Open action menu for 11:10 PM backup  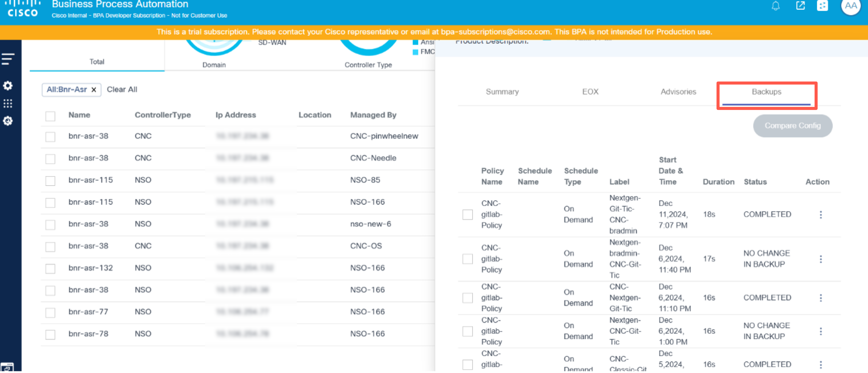tap(820, 298)
